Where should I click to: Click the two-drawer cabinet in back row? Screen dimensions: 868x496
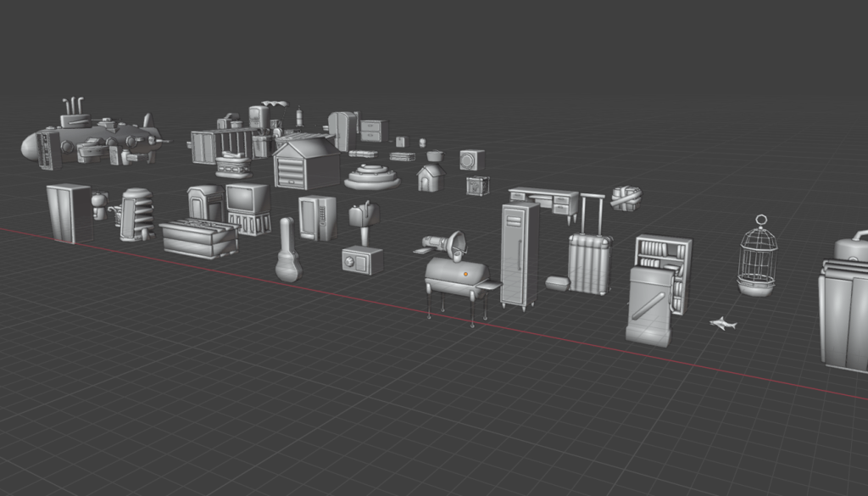point(372,131)
